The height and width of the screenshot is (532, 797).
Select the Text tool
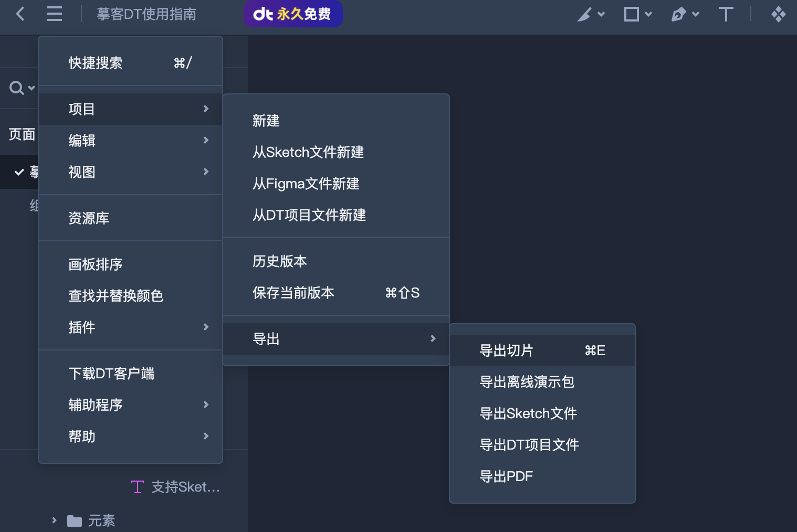tap(726, 14)
